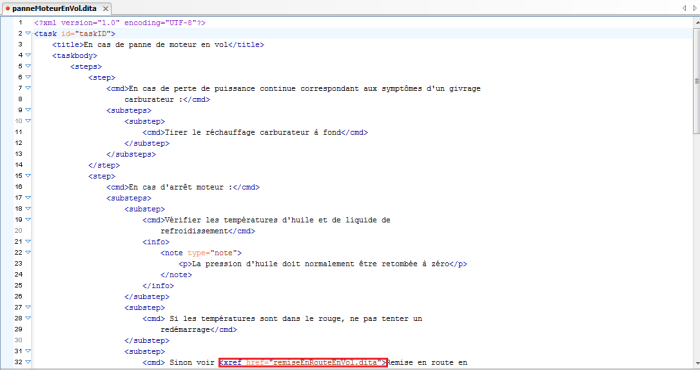Viewport: 700px width, 370px height.
Task: Collapse the substeps fold on line 9
Action: 28,110
